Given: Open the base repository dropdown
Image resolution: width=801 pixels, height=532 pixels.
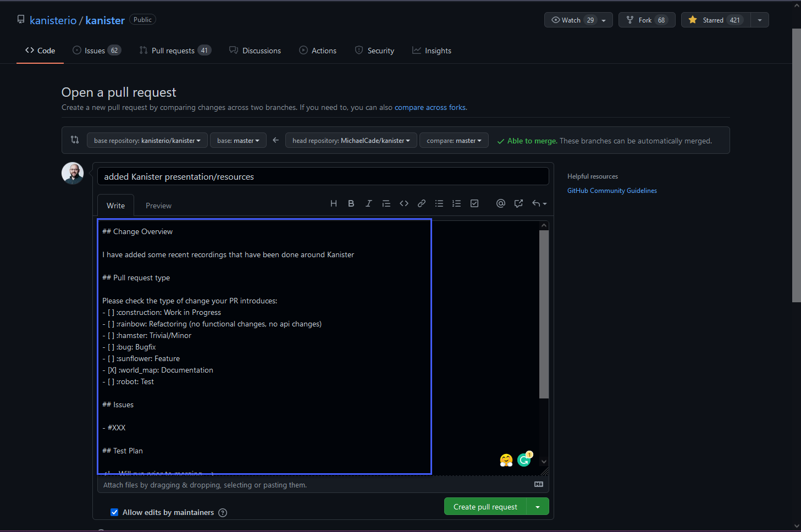Looking at the screenshot, I should 147,141.
